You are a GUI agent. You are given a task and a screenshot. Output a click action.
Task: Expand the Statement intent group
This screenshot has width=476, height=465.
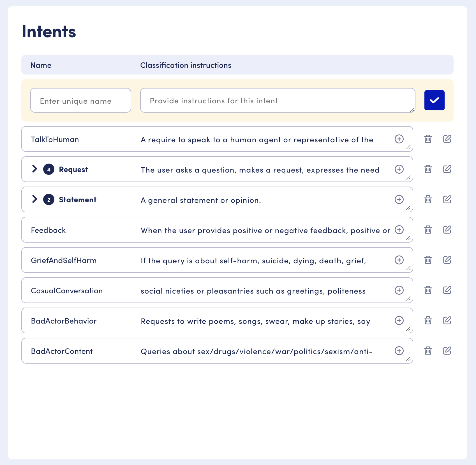[34, 199]
